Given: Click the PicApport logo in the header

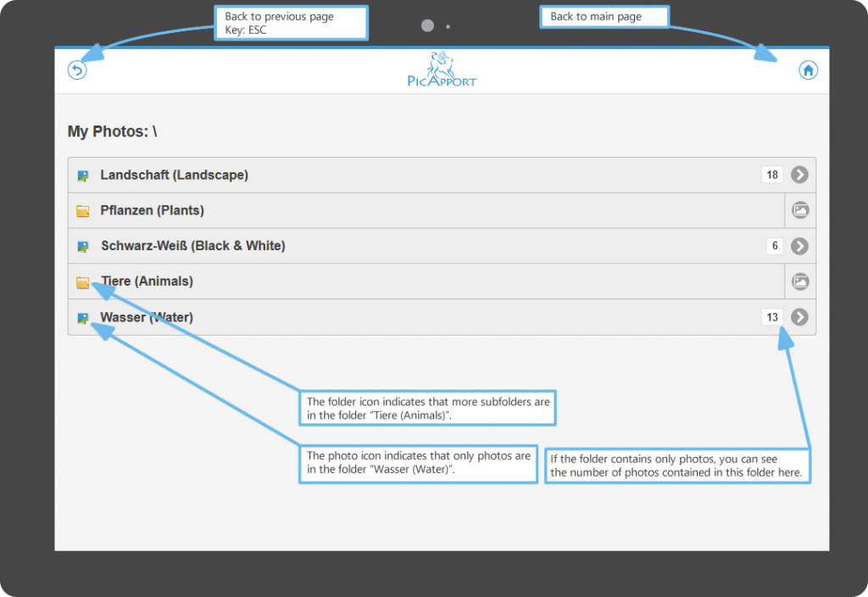Looking at the screenshot, I should click(x=441, y=70).
